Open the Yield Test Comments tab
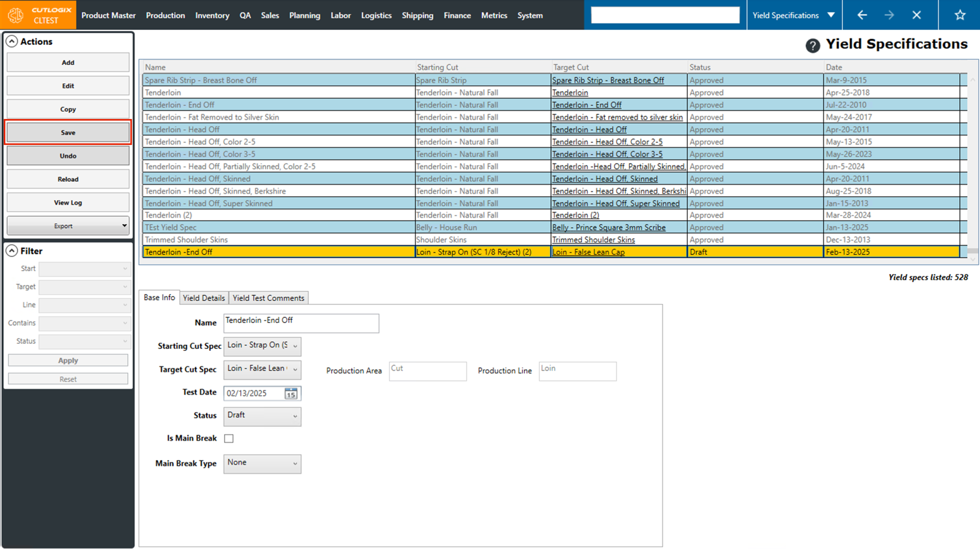This screenshot has width=980, height=549. coord(268,298)
